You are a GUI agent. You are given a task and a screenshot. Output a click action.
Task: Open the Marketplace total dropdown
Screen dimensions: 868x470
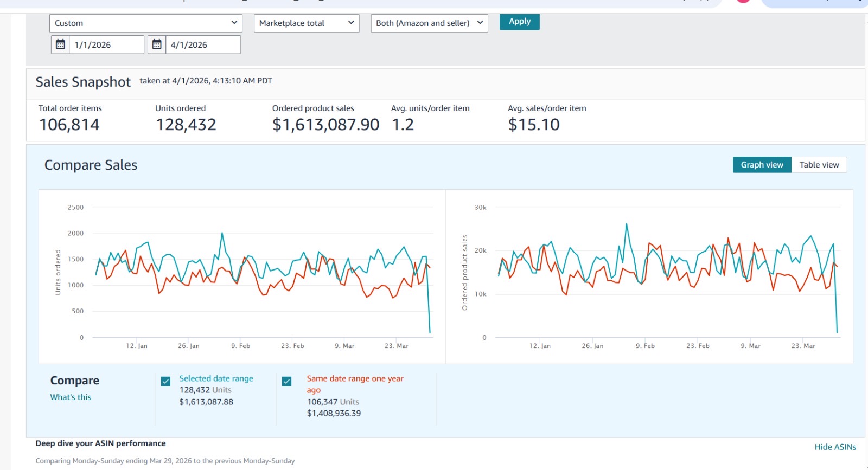point(307,23)
